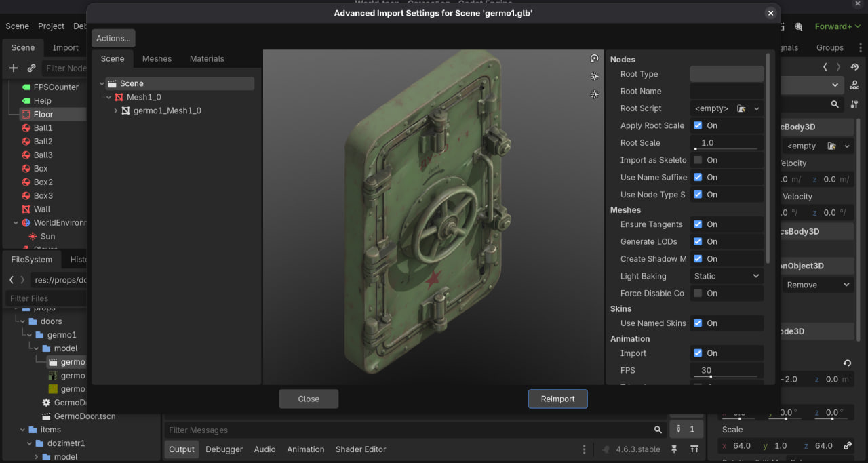Adjust the FPS value slider

[x=726, y=376]
